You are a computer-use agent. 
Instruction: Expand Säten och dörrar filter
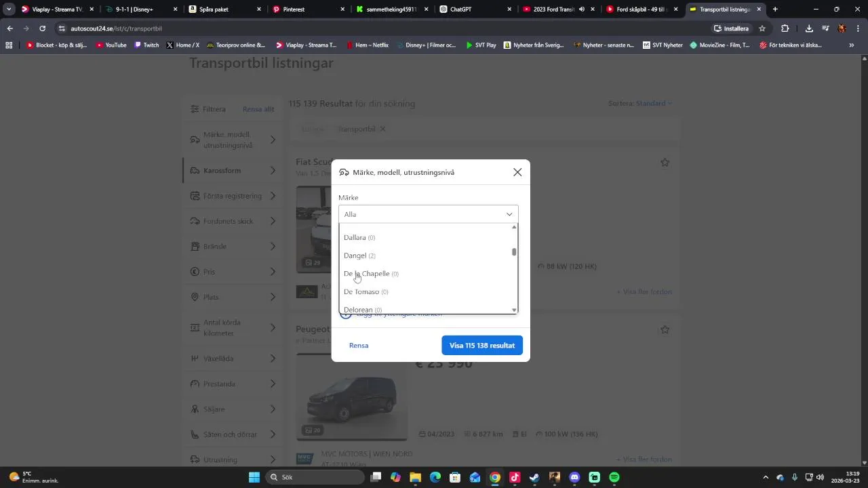click(x=233, y=434)
